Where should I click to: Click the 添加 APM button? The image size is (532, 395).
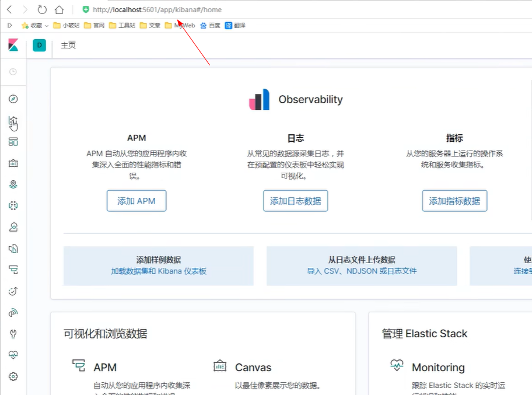click(136, 201)
